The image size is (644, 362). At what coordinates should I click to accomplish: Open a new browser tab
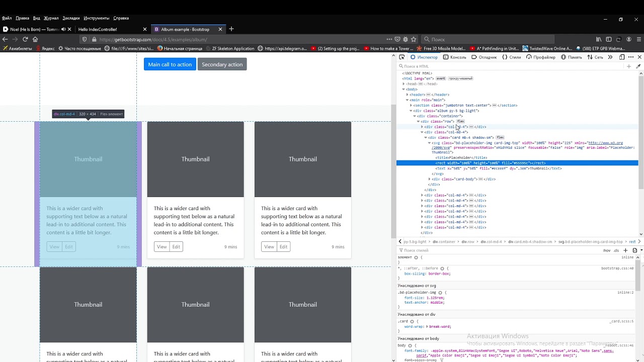231,29
